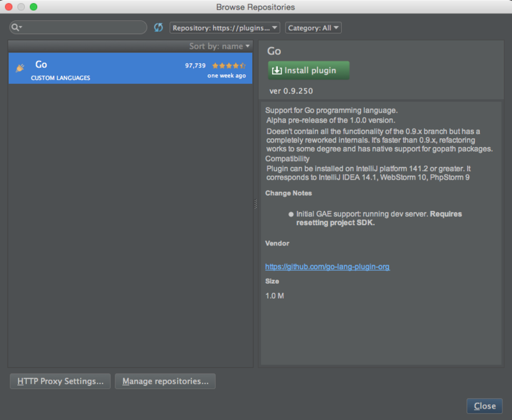Click the 'one week ago' update text
This screenshot has width=512, height=420.
[x=227, y=75]
